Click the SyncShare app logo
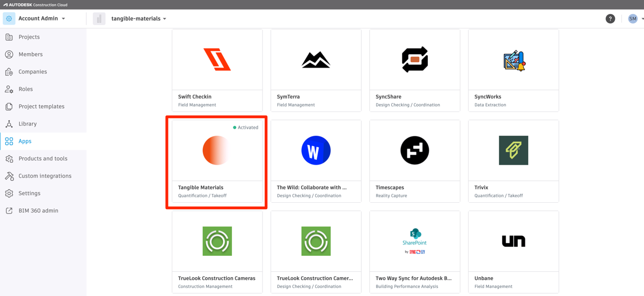 [x=415, y=60]
